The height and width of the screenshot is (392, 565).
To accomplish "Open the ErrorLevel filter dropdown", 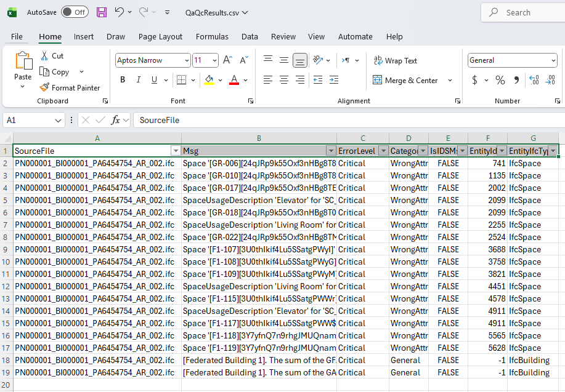I will pos(383,151).
